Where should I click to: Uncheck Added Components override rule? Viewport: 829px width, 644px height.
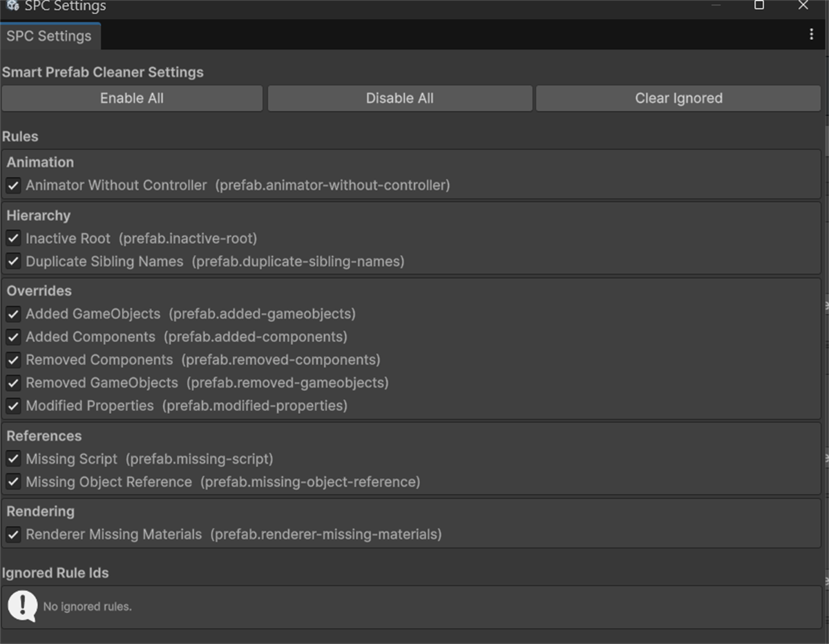pos(13,337)
